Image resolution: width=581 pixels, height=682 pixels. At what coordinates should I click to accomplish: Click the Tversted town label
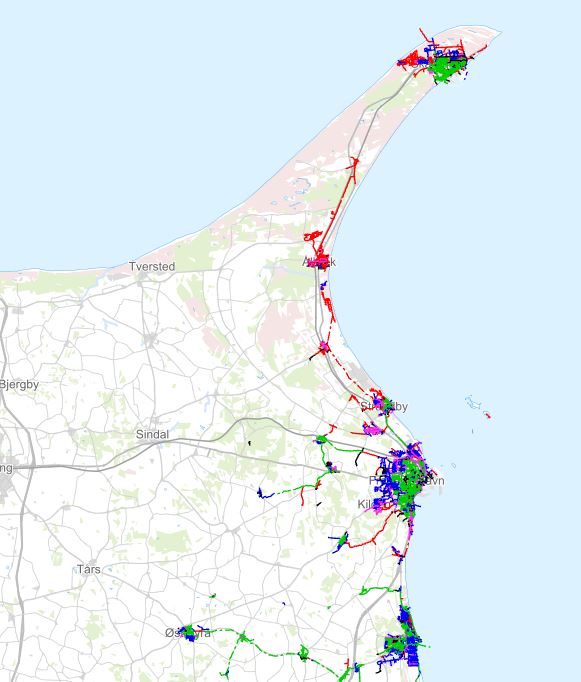152,266
